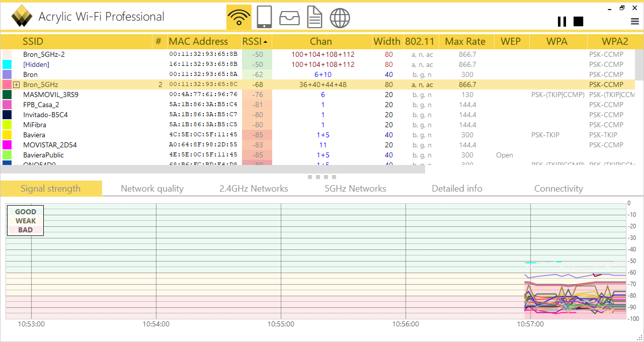The height and width of the screenshot is (342, 644).
Task: Click the horizontal scrollbar under the table
Action: point(213,170)
